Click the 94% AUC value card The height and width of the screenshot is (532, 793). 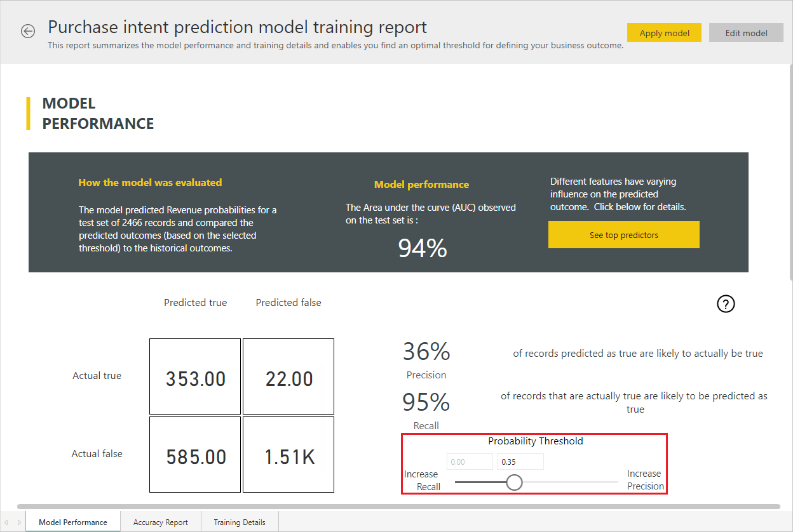tap(423, 248)
